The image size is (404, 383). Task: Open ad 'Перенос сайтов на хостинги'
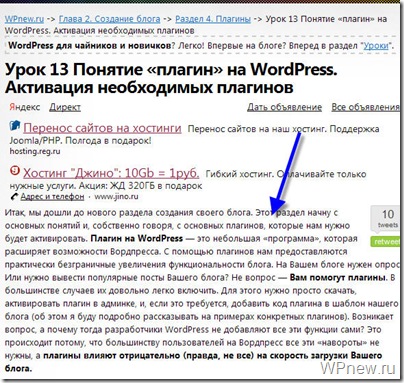[102, 128]
